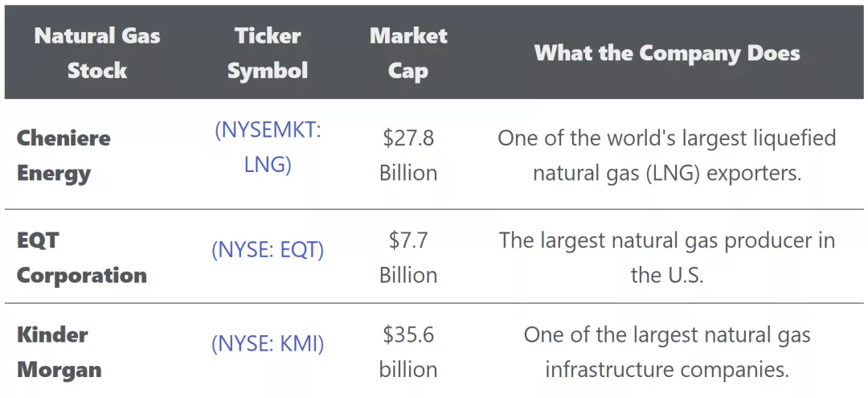
Task: Select the EQT Corporation stock name
Action: click(x=81, y=257)
